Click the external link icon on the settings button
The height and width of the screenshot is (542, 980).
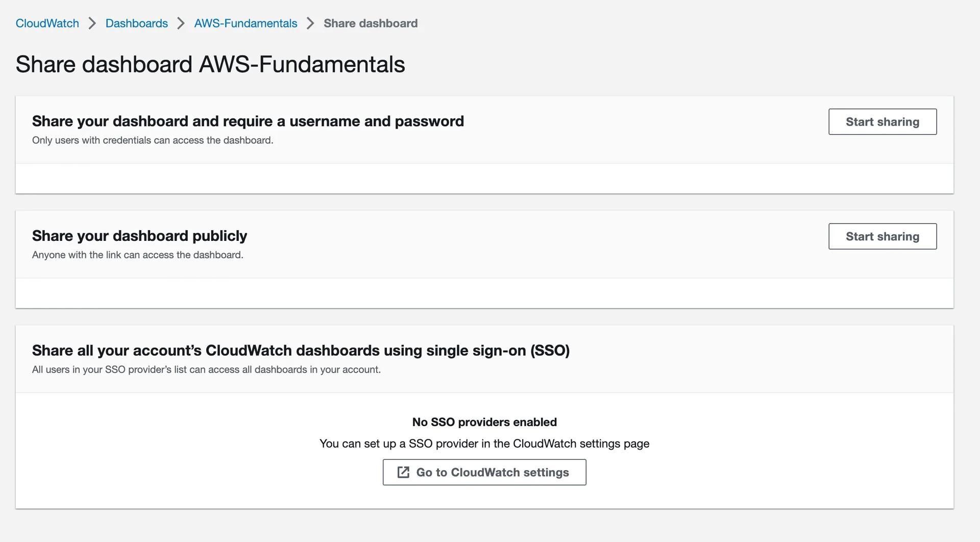404,472
